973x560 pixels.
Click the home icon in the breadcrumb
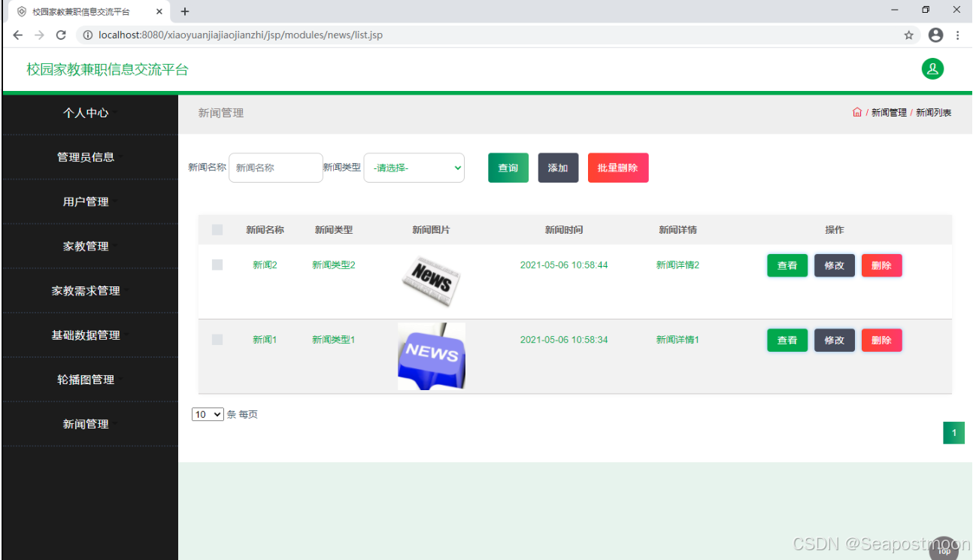857,111
